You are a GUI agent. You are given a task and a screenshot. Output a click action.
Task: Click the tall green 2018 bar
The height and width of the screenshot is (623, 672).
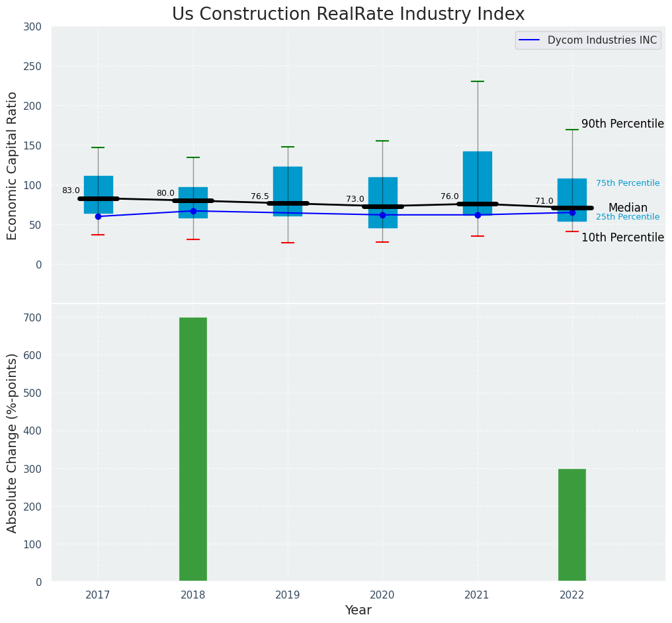point(193,449)
